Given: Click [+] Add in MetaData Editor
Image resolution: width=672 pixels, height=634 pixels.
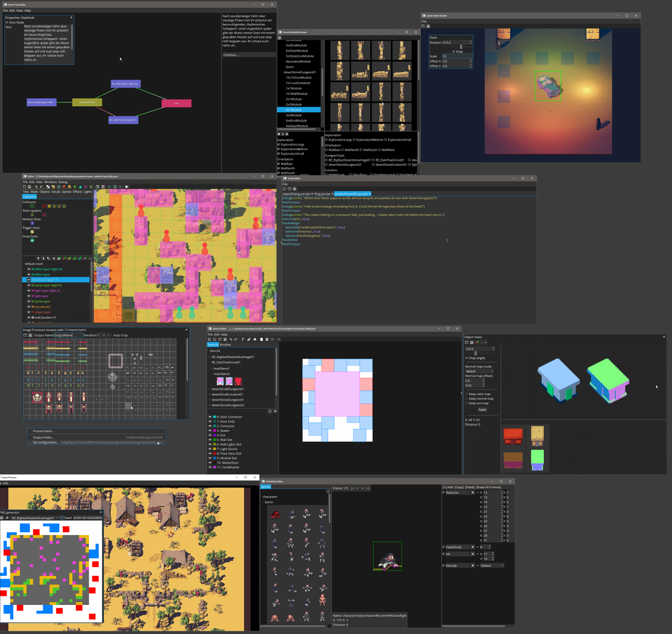Looking at the screenshot, I should click(x=448, y=487).
